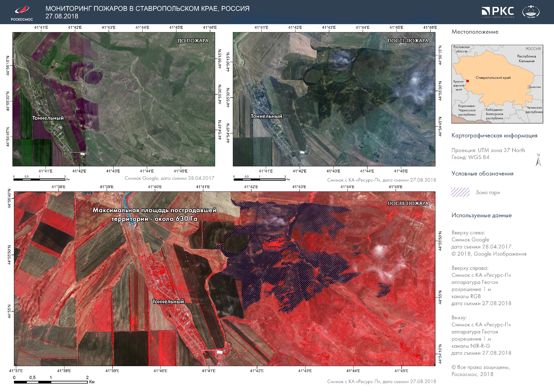Click the Тоннельный label on the pre-fire image

48,118
